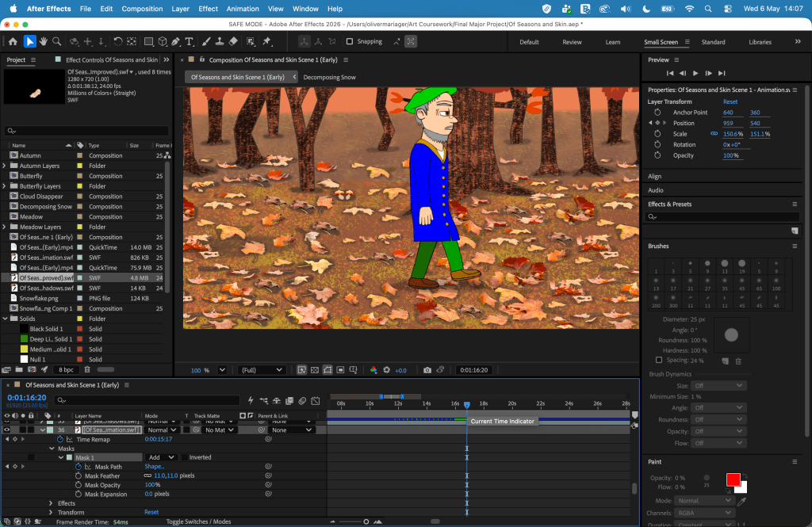Select the Roto Brush tool

click(x=251, y=41)
